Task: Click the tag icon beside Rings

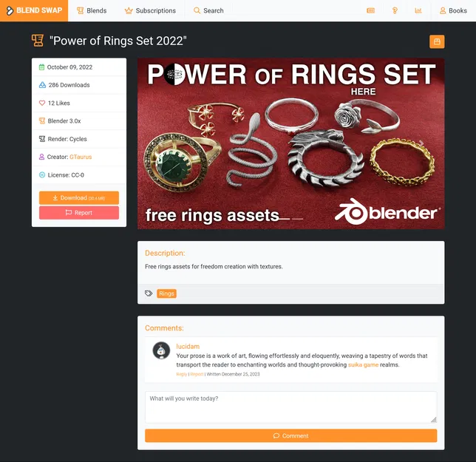Action: [149, 293]
